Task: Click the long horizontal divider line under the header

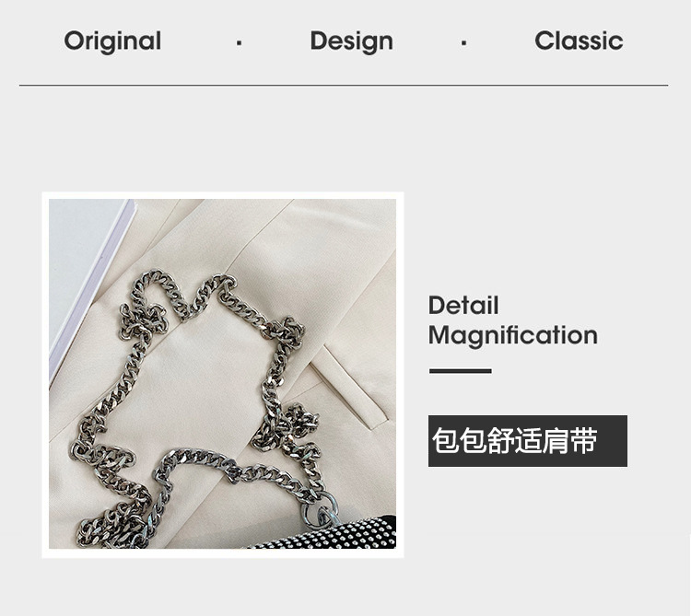Action: click(x=344, y=85)
